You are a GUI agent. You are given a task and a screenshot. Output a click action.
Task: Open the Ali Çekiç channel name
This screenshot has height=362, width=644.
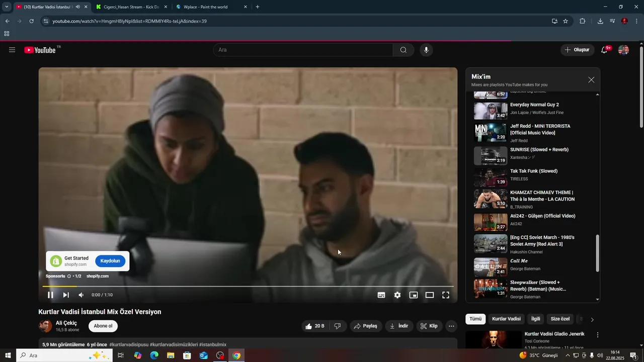[x=66, y=323]
